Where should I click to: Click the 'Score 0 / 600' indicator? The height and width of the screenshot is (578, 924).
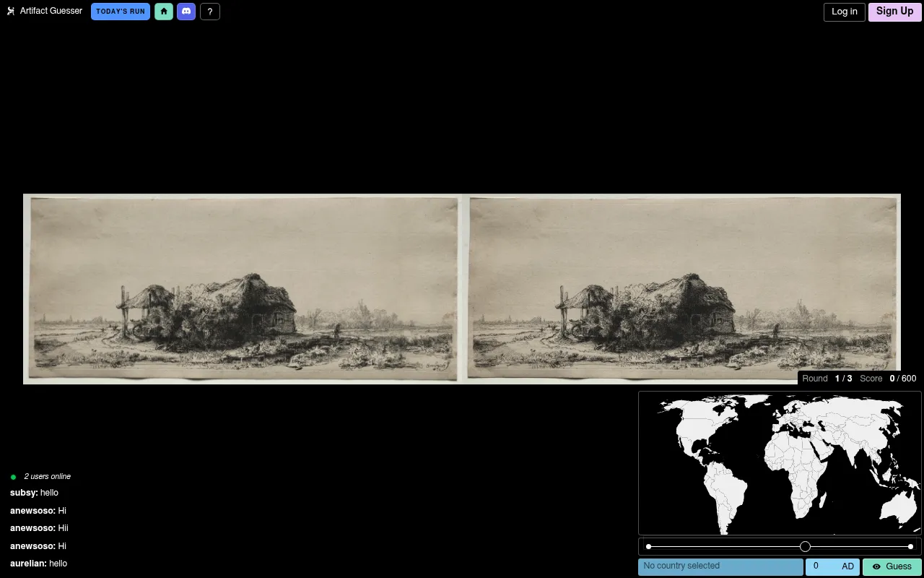[x=888, y=379]
